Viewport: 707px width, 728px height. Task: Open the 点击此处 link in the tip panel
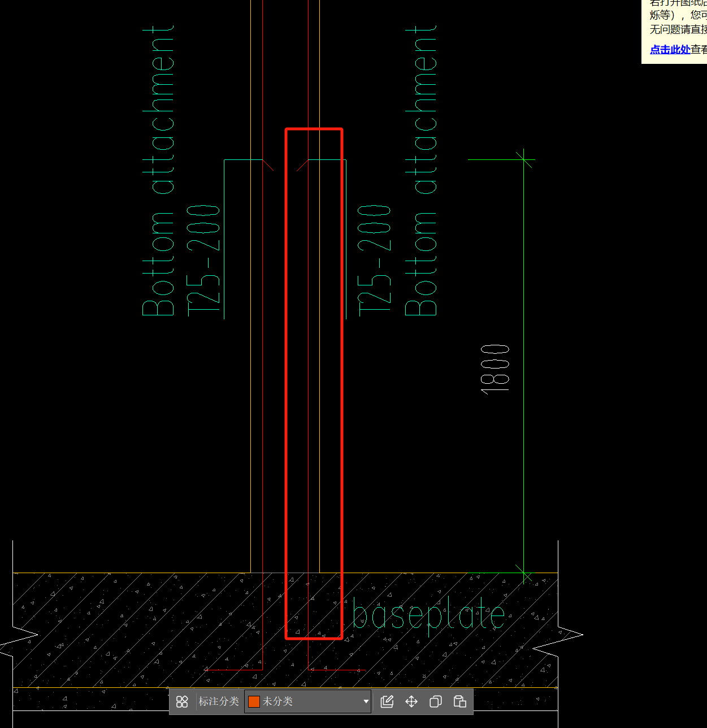pos(670,49)
